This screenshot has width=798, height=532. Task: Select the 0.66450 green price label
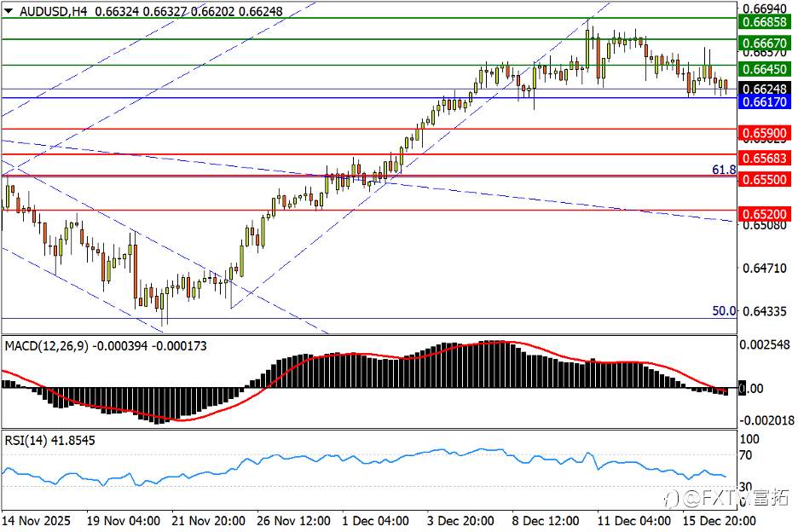point(765,69)
